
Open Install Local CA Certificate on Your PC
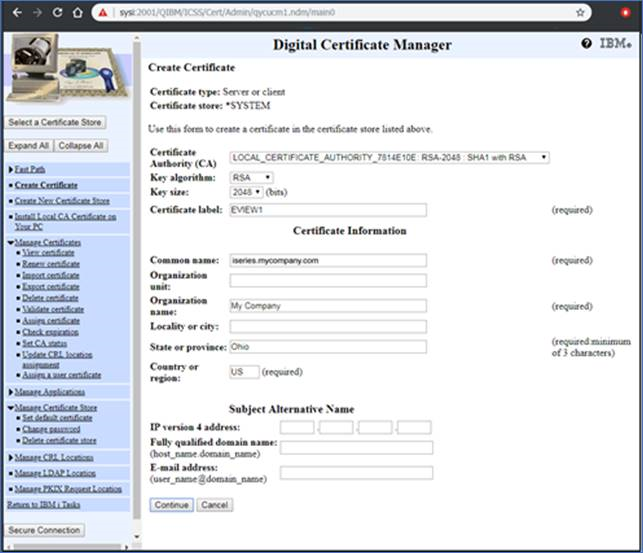65,221
